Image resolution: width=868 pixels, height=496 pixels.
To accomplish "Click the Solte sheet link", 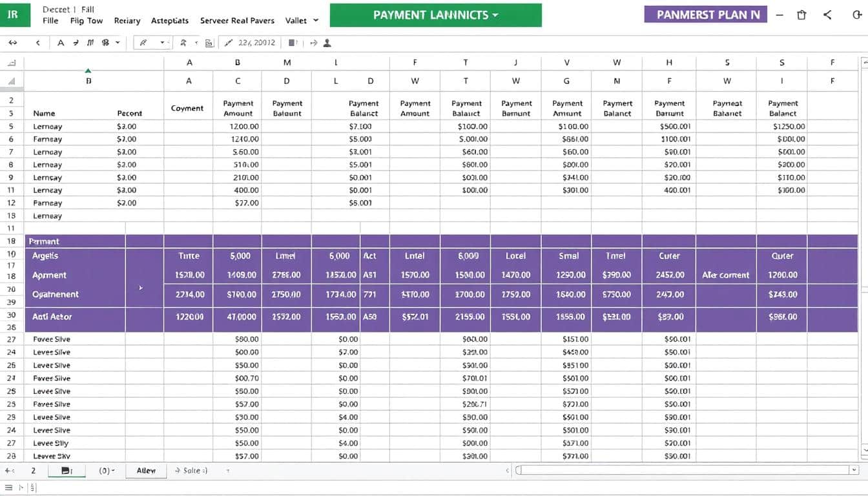I will (191, 470).
